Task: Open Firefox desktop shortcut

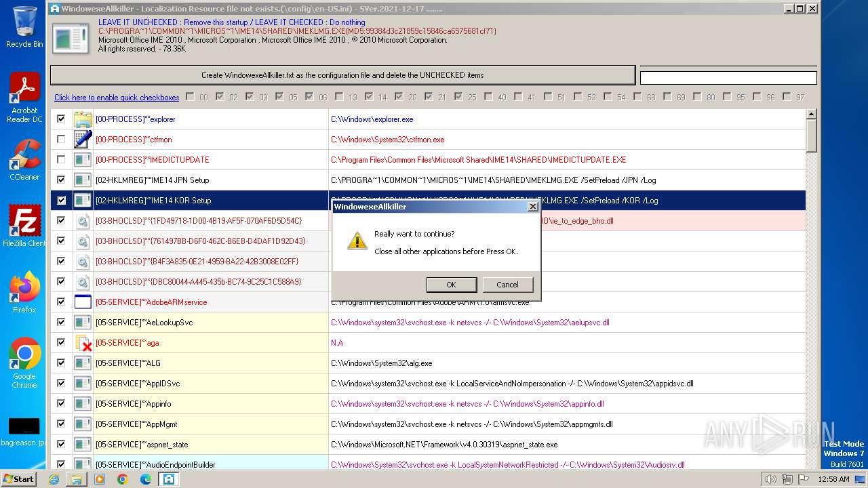Action: click(x=24, y=293)
